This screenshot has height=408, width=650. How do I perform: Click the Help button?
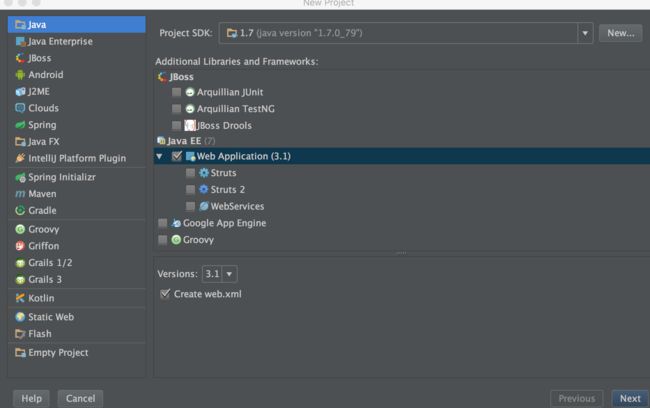pyautogui.click(x=31, y=398)
